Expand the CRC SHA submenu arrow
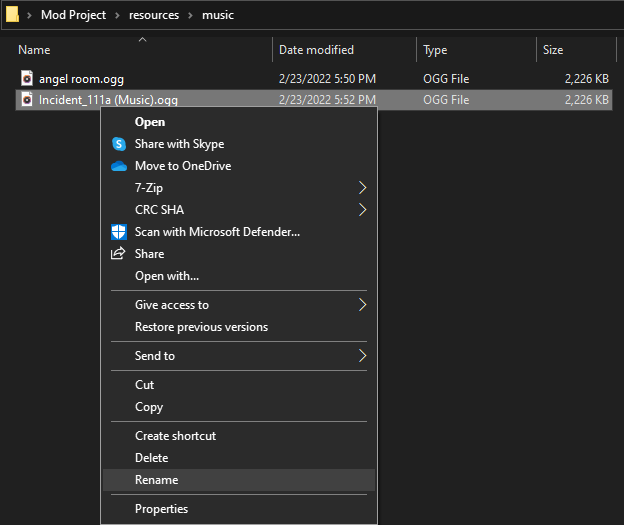This screenshot has width=624, height=525. [362, 210]
